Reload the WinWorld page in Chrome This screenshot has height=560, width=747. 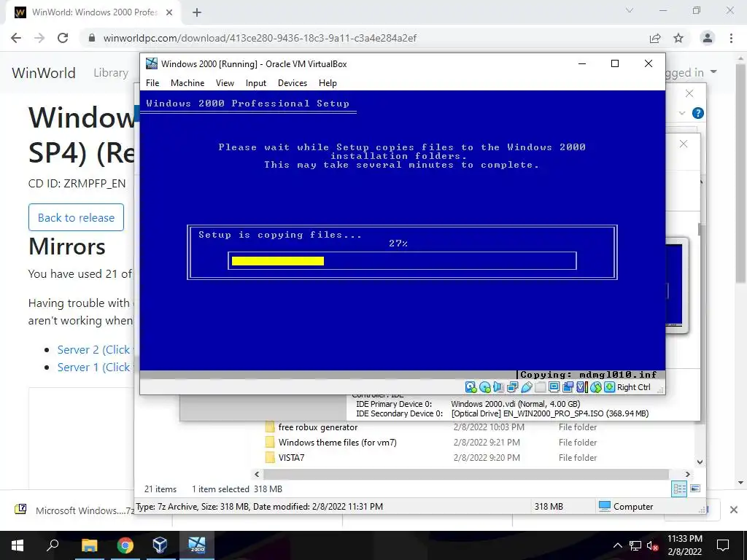click(63, 38)
